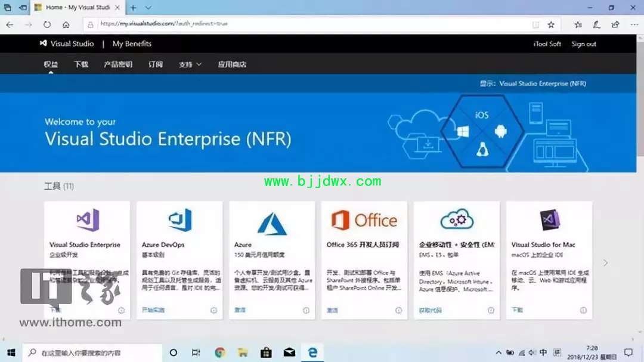Add this page to favorites
This screenshot has height=362, width=644.
[551, 24]
